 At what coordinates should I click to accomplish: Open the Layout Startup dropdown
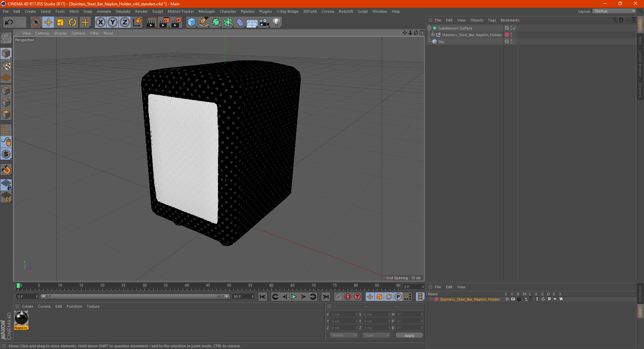click(x=614, y=11)
